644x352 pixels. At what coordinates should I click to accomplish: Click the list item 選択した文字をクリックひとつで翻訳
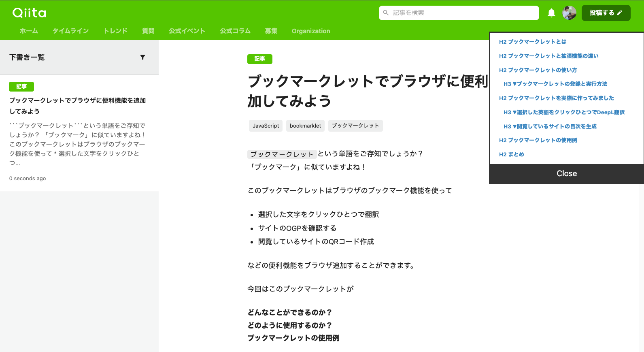[x=318, y=214]
